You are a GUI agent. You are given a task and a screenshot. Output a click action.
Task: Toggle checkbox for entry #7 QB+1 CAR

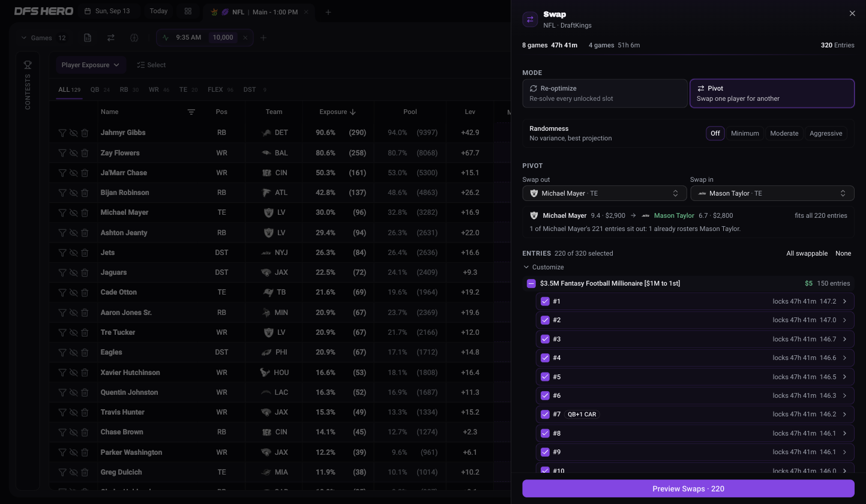pos(545,414)
